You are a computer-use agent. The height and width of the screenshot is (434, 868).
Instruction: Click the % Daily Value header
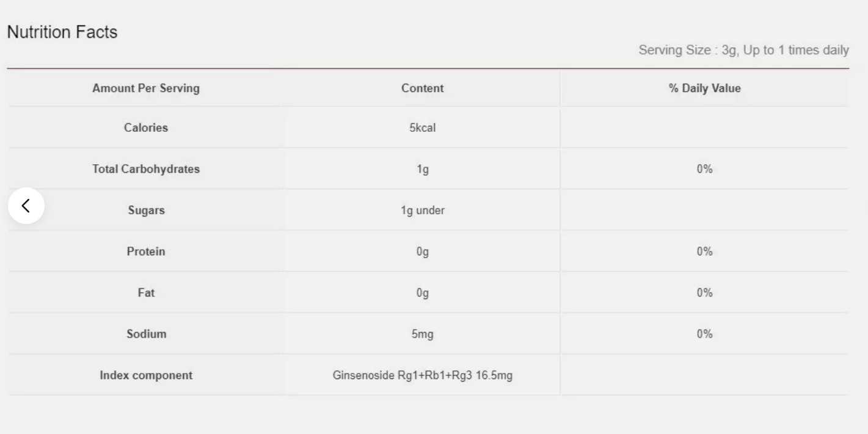pyautogui.click(x=704, y=89)
